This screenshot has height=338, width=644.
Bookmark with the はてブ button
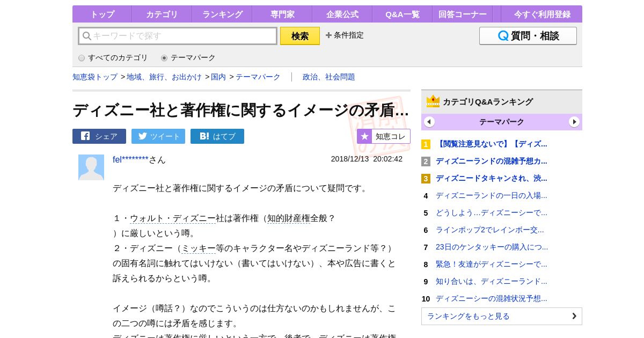click(217, 136)
